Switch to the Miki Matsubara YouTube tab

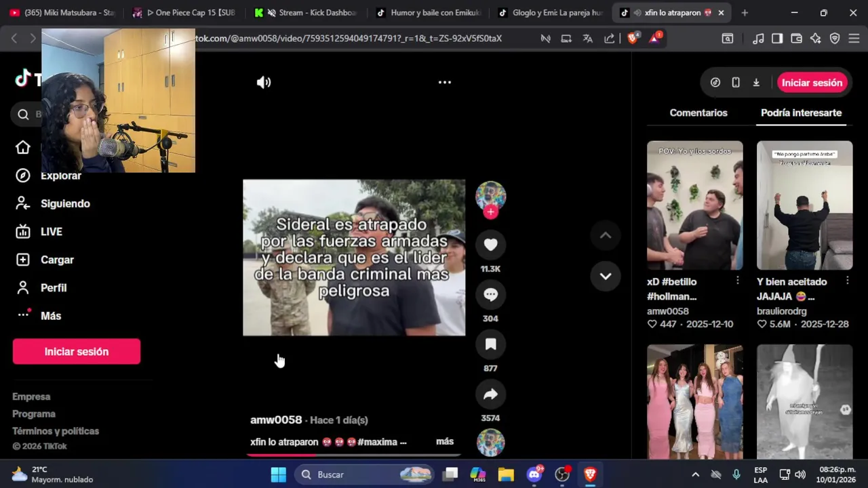tap(62, 13)
